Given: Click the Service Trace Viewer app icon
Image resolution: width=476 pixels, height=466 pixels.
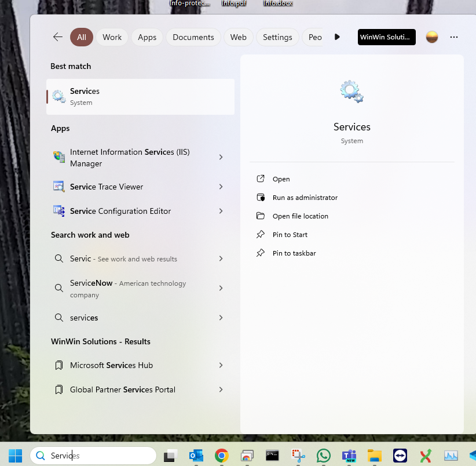Looking at the screenshot, I should (x=59, y=187).
